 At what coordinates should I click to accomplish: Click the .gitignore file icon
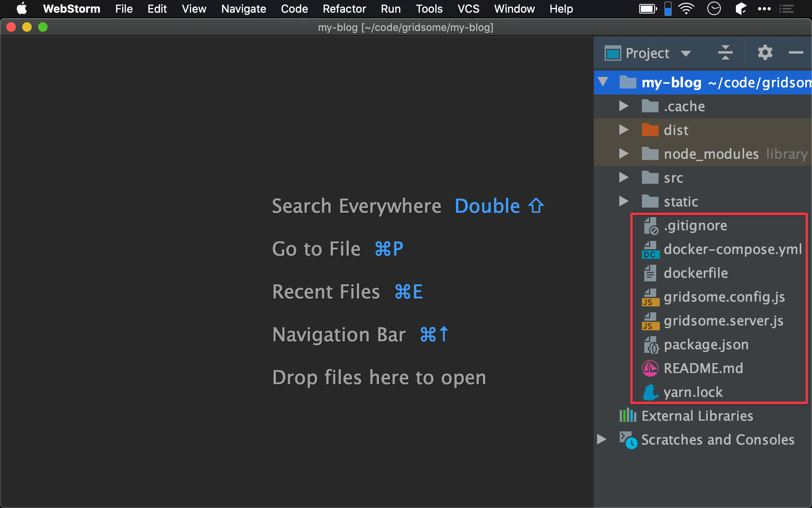(x=651, y=225)
